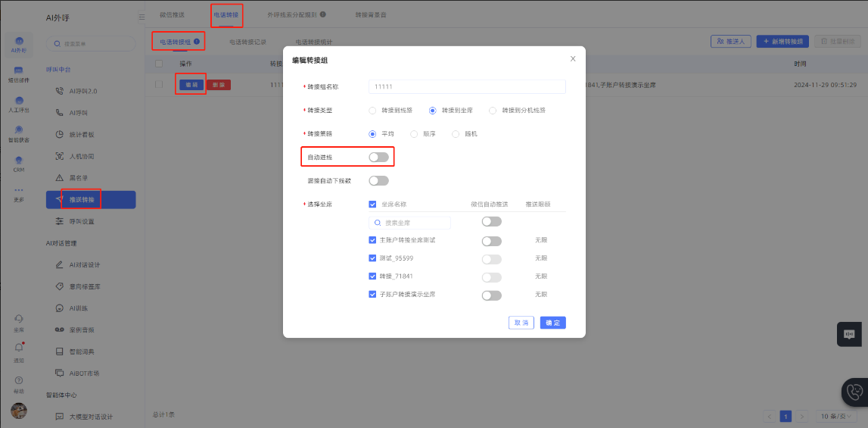Click the 确定 confirm button
This screenshot has width=868, height=428.
point(552,323)
